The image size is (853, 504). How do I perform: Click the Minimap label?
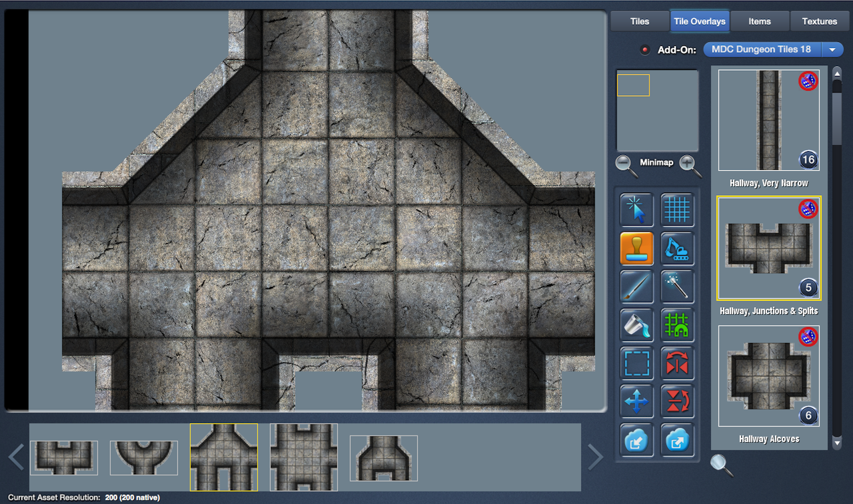656,162
